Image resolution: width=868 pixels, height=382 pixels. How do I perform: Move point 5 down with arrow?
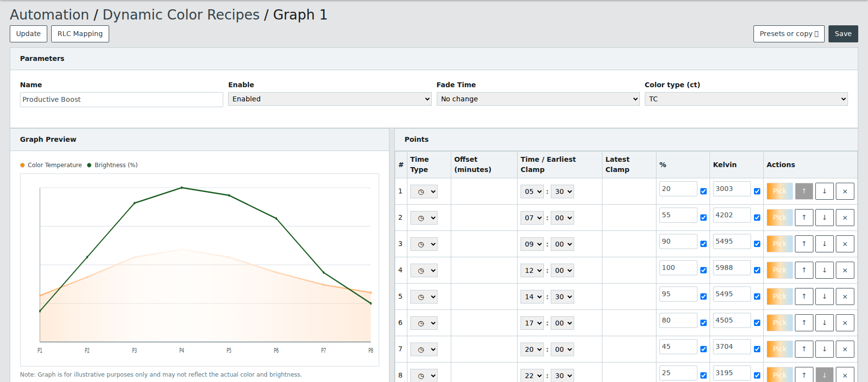[824, 296]
